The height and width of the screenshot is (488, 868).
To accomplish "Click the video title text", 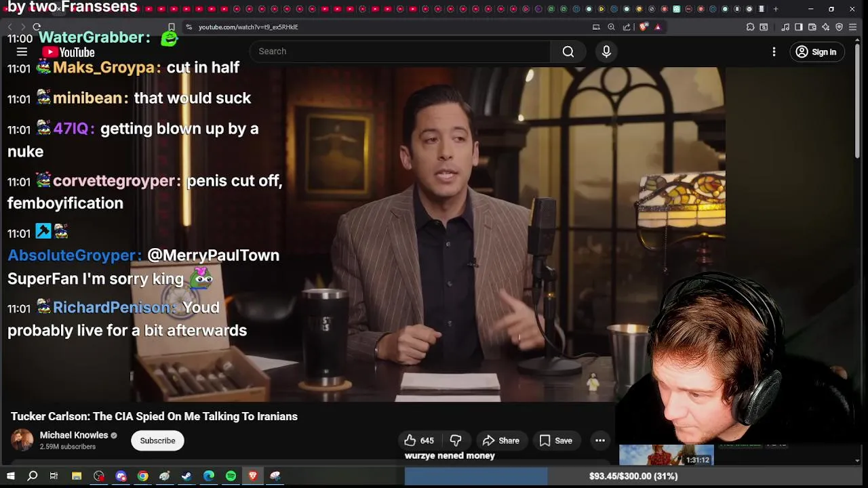I will pos(154,416).
